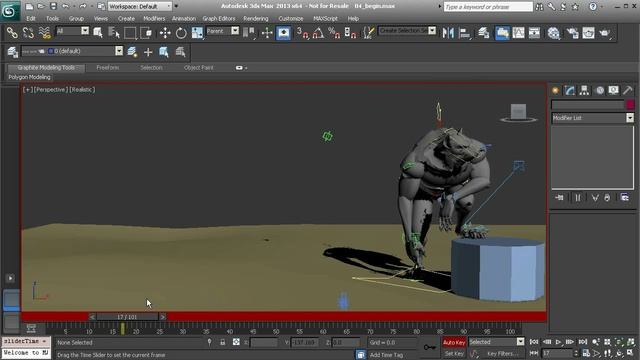Screen dimensions: 640x360
Task: Go to End frame
Action: pyautogui.click(x=583, y=342)
